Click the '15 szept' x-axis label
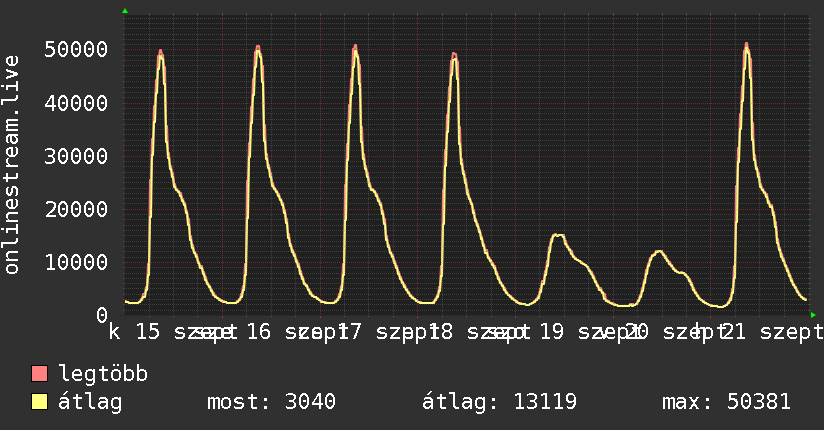This screenshot has width=824, height=430. point(187,332)
